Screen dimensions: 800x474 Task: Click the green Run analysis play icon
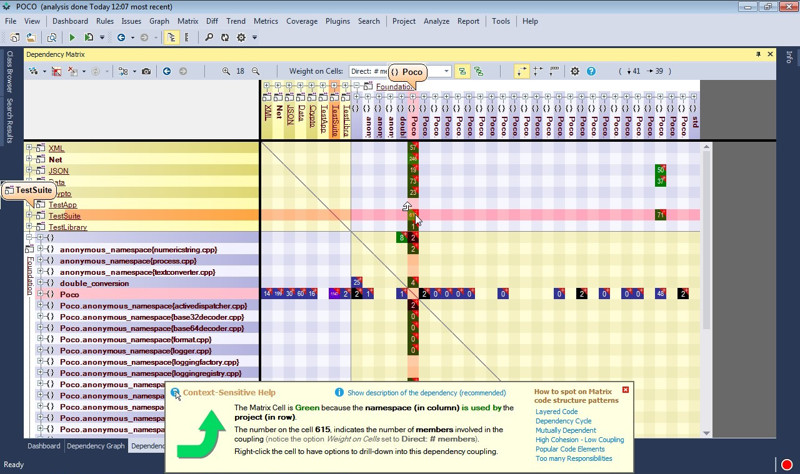coord(72,37)
